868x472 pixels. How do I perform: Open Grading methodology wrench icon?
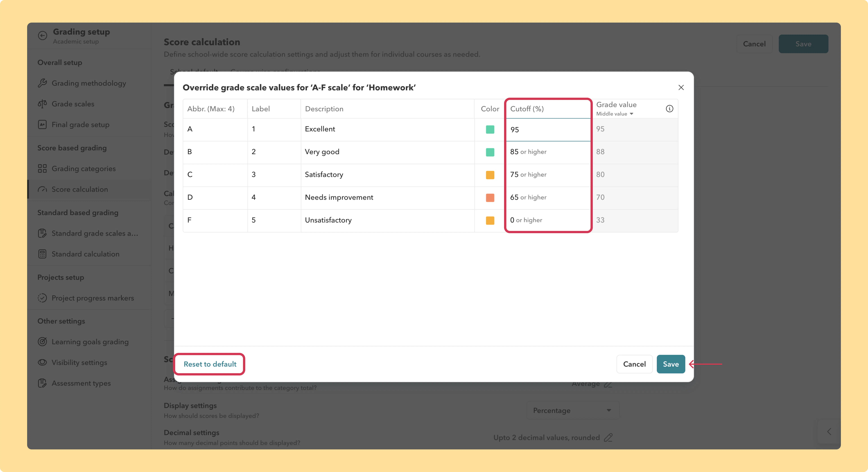point(43,83)
